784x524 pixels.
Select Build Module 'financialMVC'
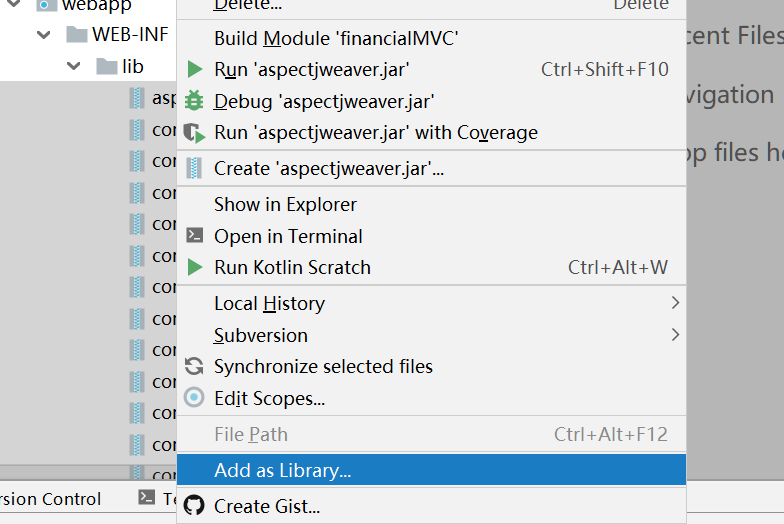pos(432,38)
